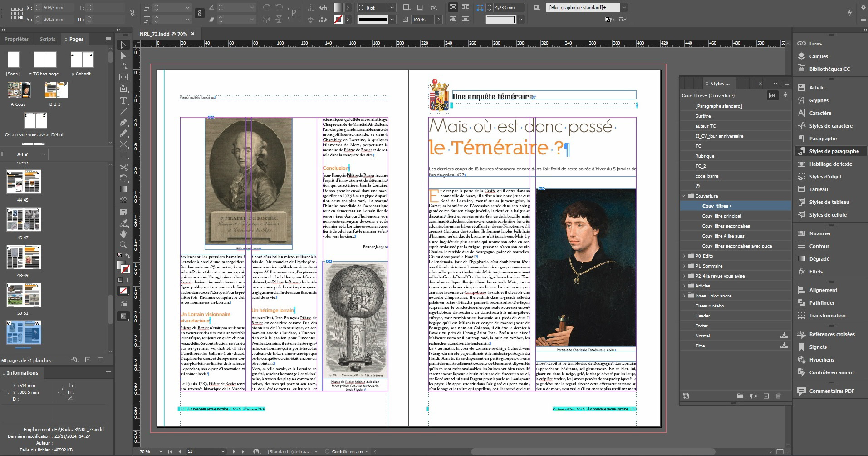Open the Calques panel
868x456 pixels.
(818, 56)
